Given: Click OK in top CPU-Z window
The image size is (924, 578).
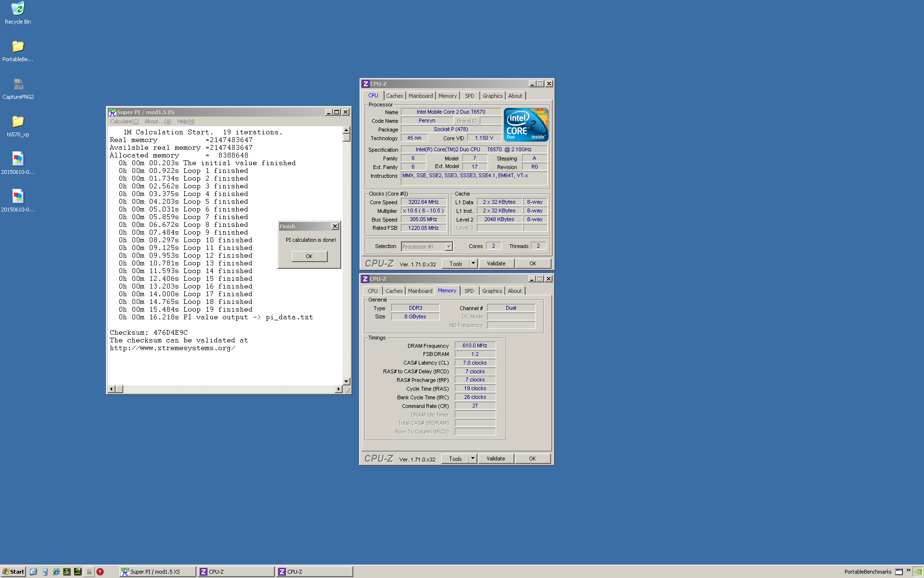Looking at the screenshot, I should pyautogui.click(x=533, y=263).
